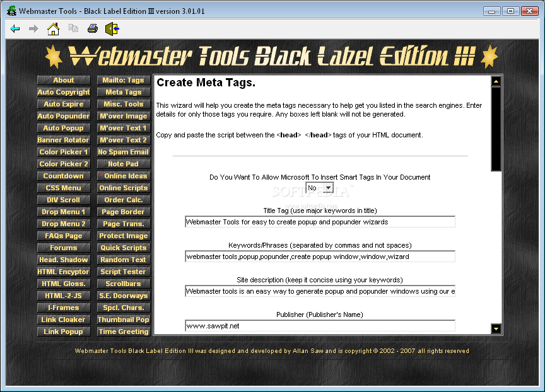Open Drop Menu 2
Screen dimensions: 545x392
pyautogui.click(x=64, y=224)
